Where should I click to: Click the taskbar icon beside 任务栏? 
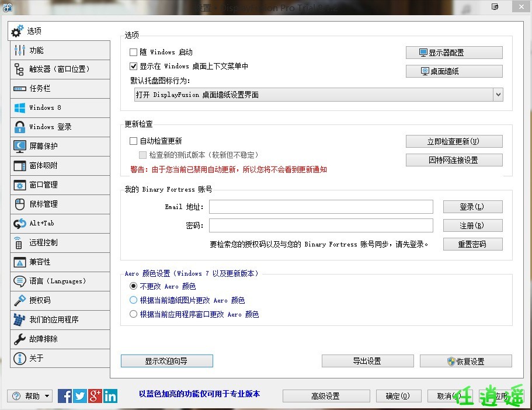click(20, 89)
